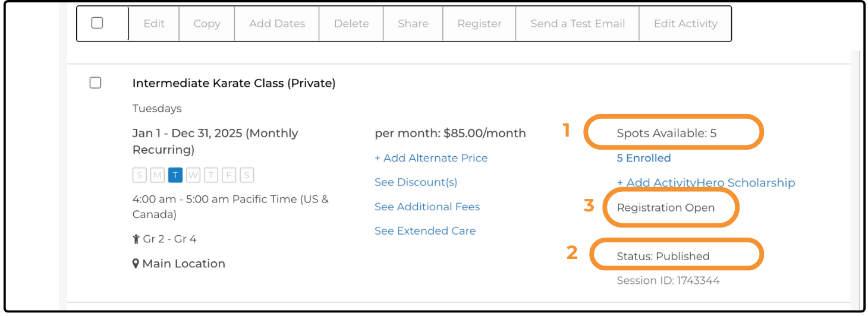The image size is (868, 316).
Task: Click Copy in the action toolbar
Action: [x=207, y=24]
